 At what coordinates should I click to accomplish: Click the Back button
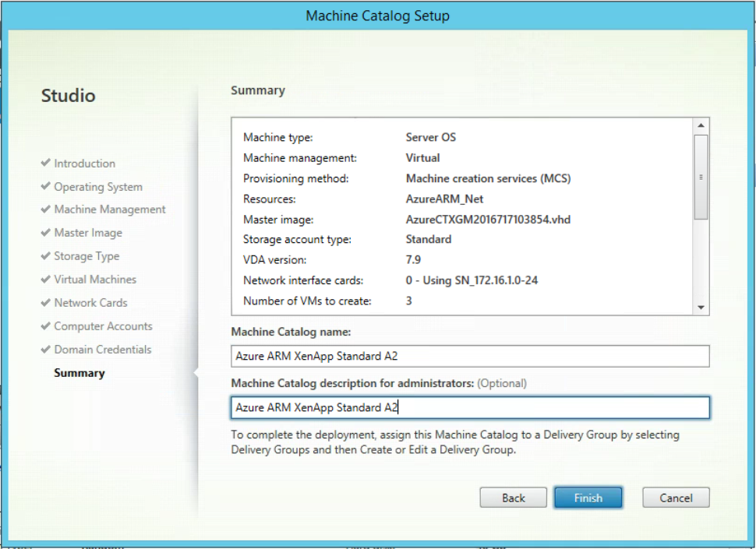(513, 498)
